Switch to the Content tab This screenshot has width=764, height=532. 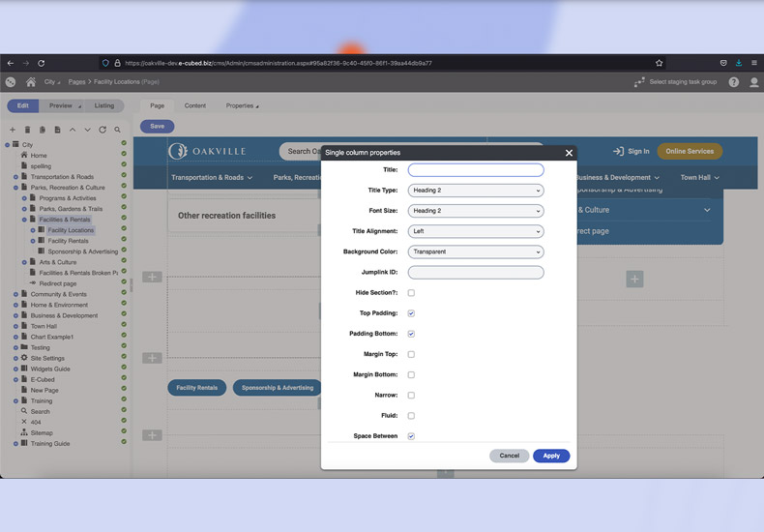194,105
